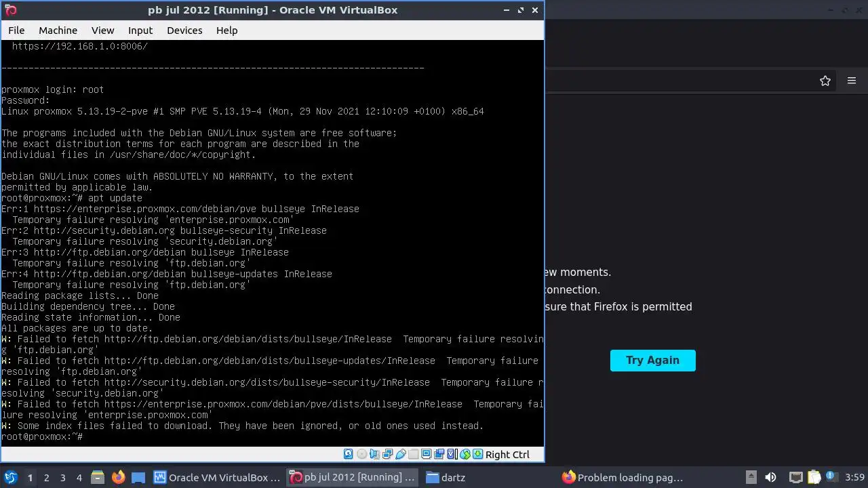The image size is (868, 488).
Task: Switch to workspace 2
Action: (x=46, y=477)
